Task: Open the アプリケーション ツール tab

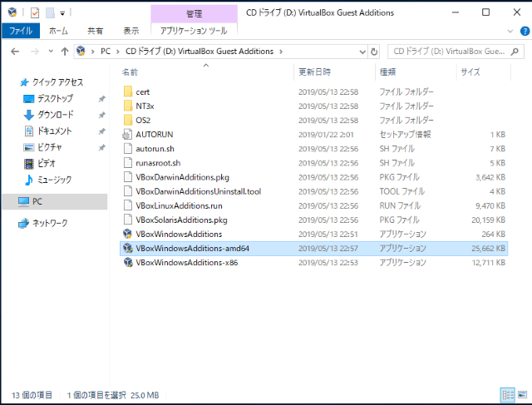Action: pos(194,31)
